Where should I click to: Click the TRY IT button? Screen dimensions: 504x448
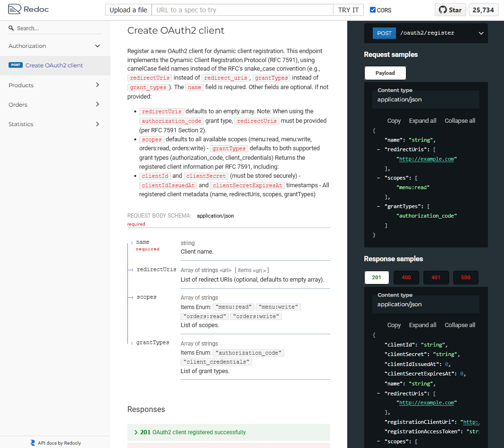(349, 10)
